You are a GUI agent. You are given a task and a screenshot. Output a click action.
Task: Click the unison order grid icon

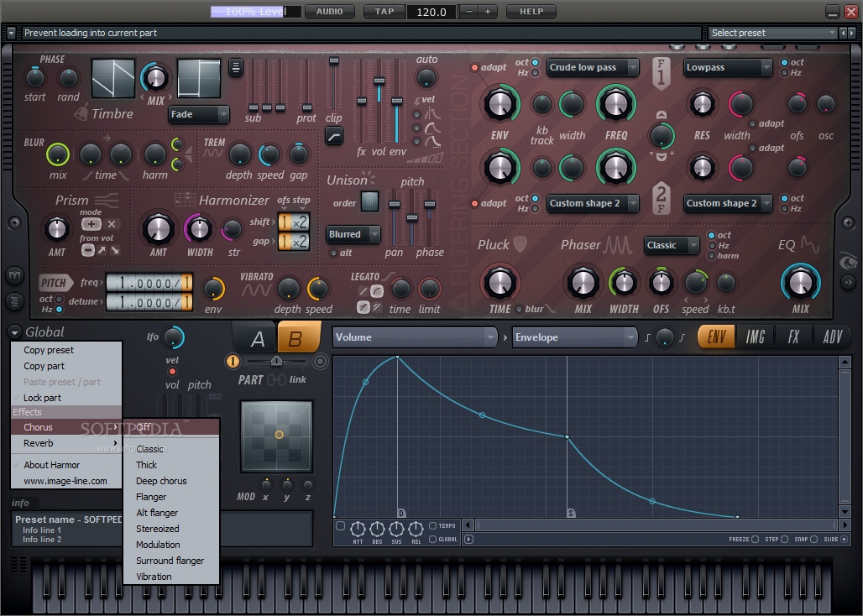click(x=369, y=202)
